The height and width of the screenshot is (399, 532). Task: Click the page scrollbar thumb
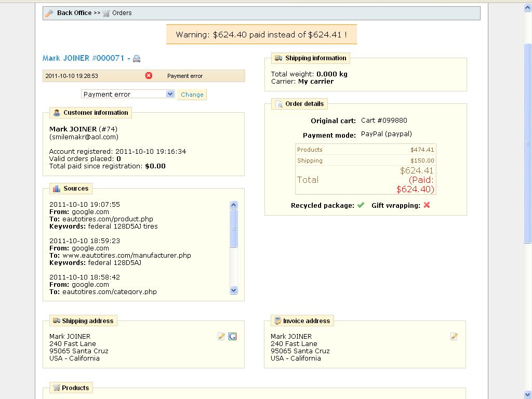tap(528, 143)
